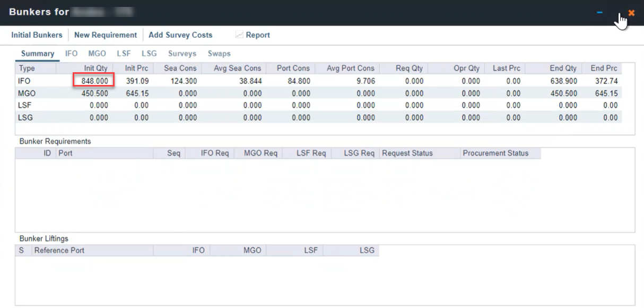Select the LSF row in summary table
The height and width of the screenshot is (308, 644).
(x=27, y=106)
